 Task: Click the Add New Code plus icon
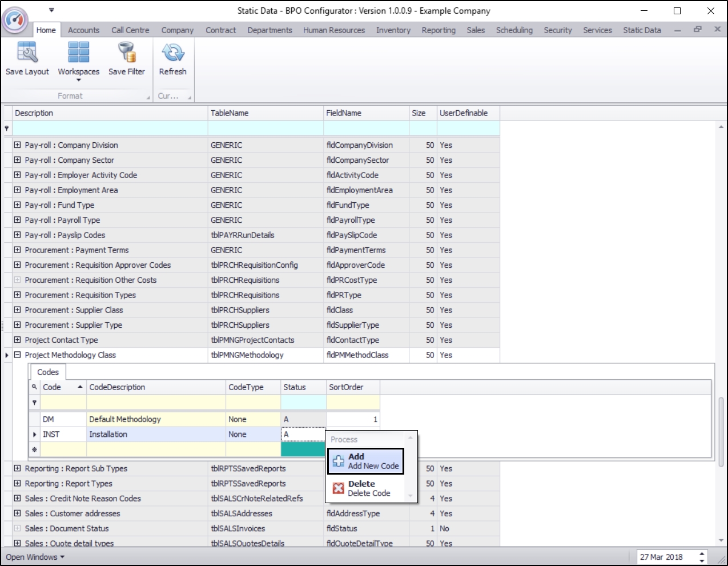[x=339, y=461]
